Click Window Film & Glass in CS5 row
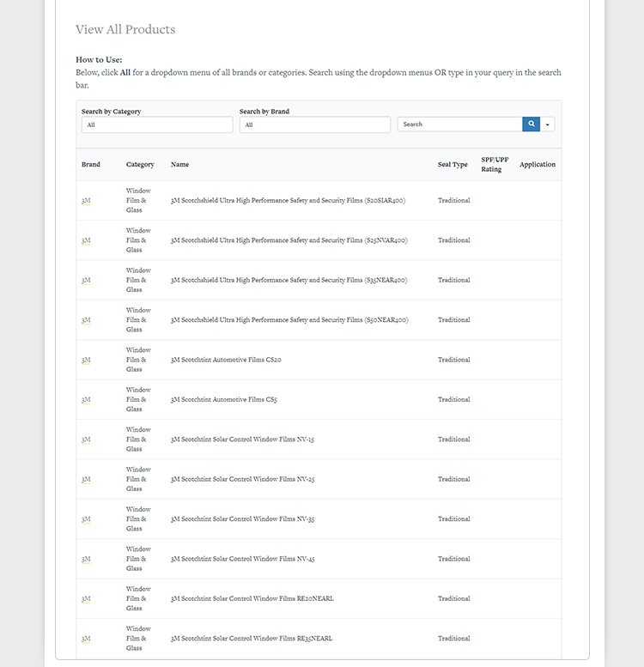 tap(138, 399)
